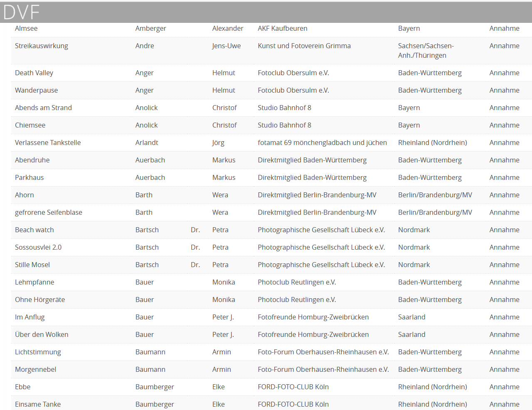The width and height of the screenshot is (532, 410).
Task: Click 'Annahme' status in Almsee row
Action: pos(505,28)
